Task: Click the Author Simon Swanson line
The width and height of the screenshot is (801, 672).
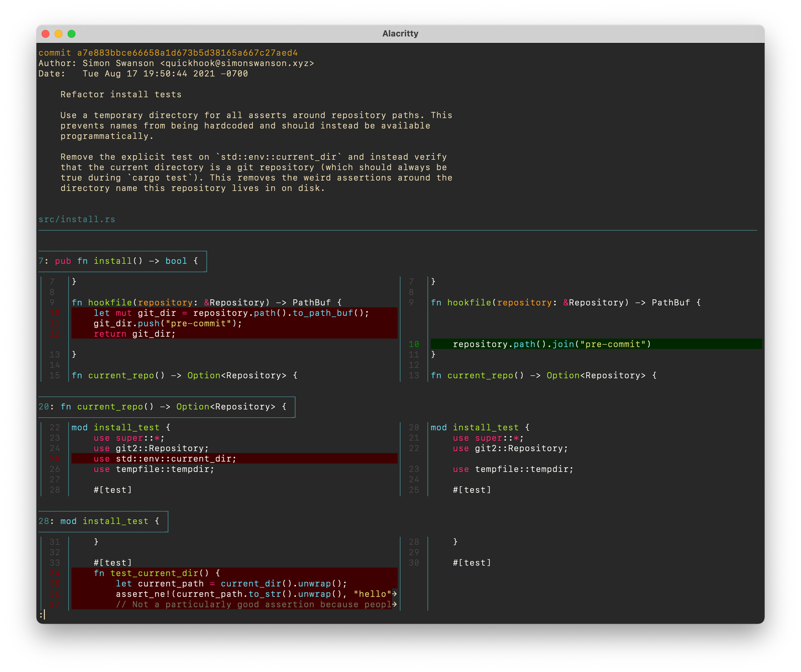Action: pos(176,63)
